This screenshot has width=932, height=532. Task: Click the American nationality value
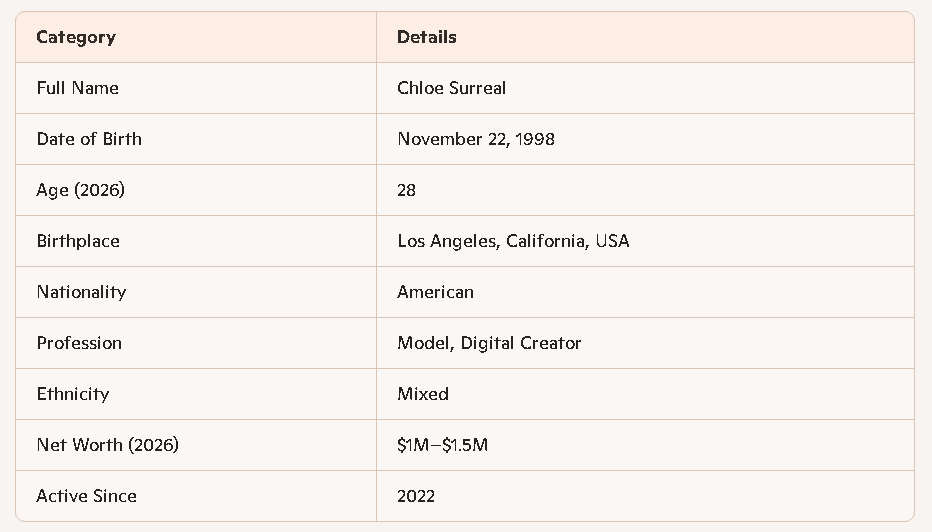pyautogui.click(x=436, y=292)
